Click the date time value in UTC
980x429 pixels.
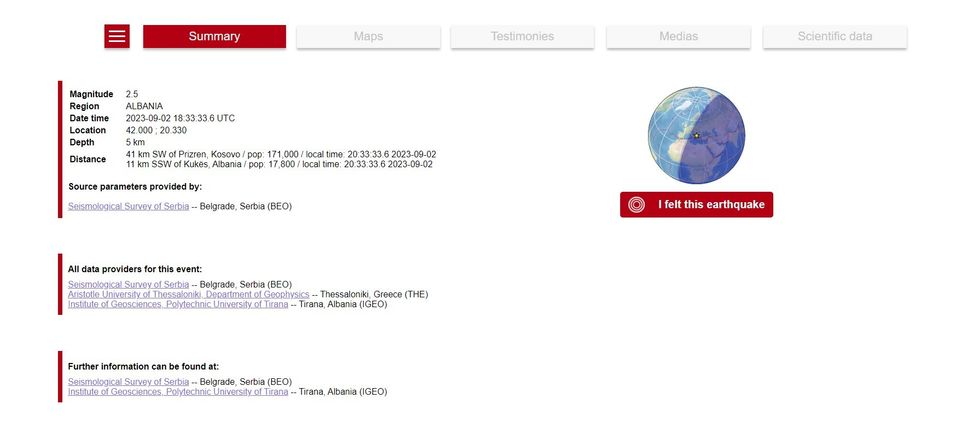(180, 118)
